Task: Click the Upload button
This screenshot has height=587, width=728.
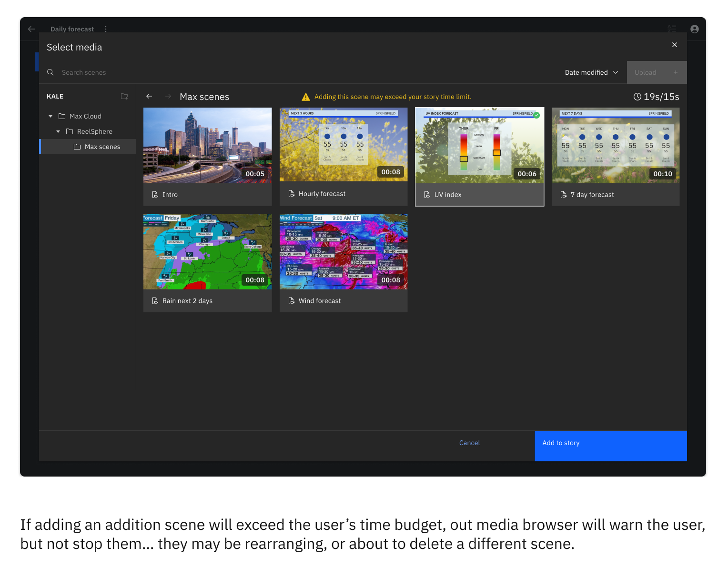Action: coord(656,72)
